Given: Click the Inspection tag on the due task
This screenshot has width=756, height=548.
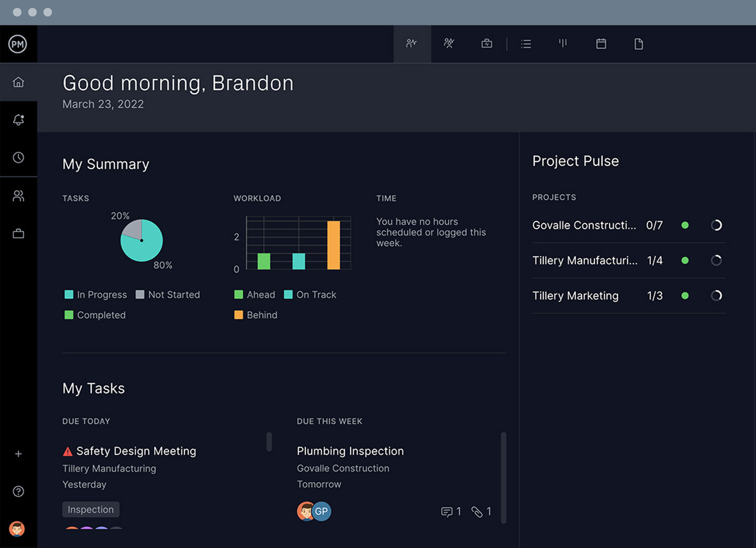Looking at the screenshot, I should tap(90, 509).
